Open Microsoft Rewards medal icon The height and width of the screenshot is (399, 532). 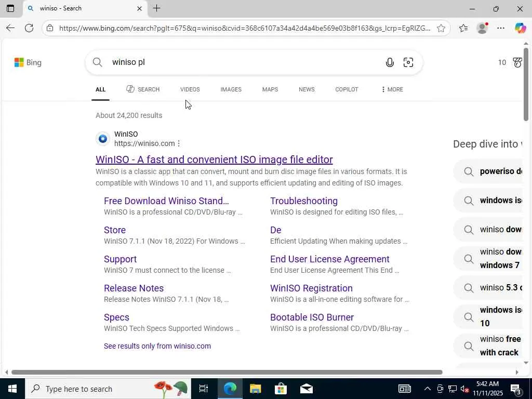pyautogui.click(x=517, y=62)
